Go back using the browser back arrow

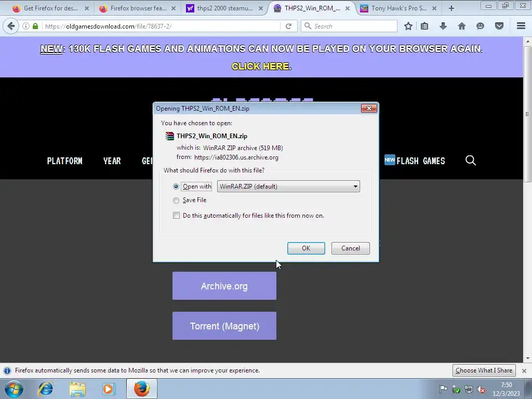click(x=11, y=26)
